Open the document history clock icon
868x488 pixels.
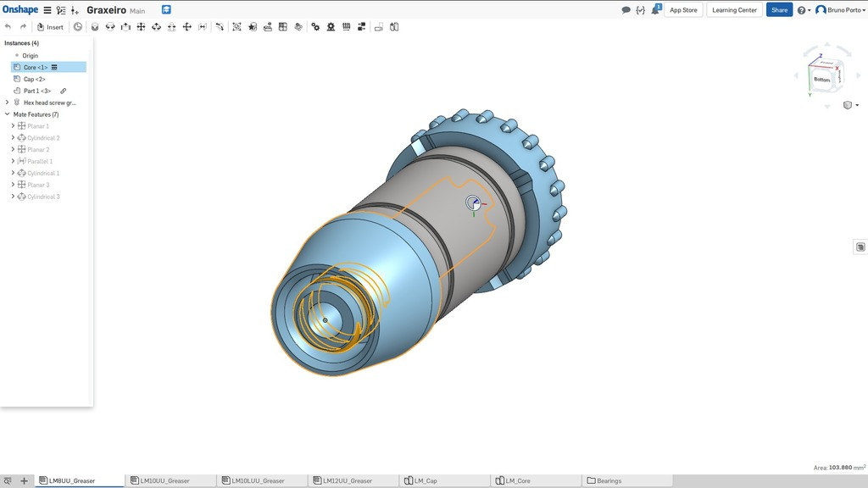click(78, 26)
